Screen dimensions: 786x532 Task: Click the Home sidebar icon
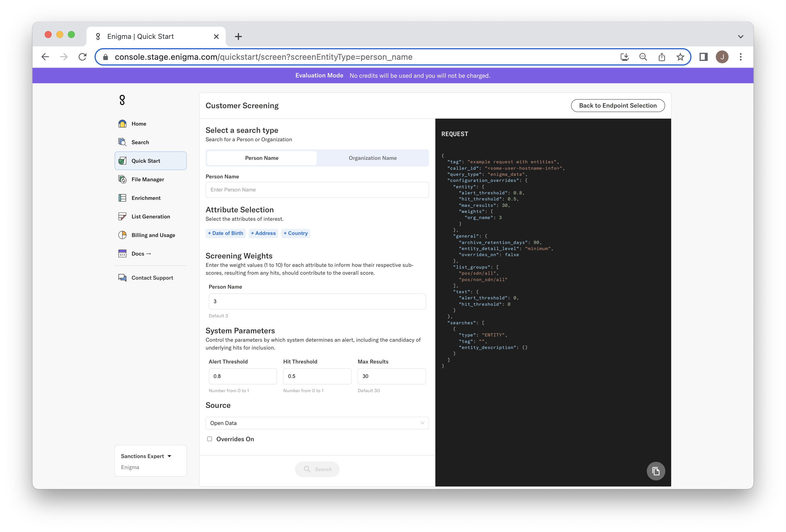(122, 124)
